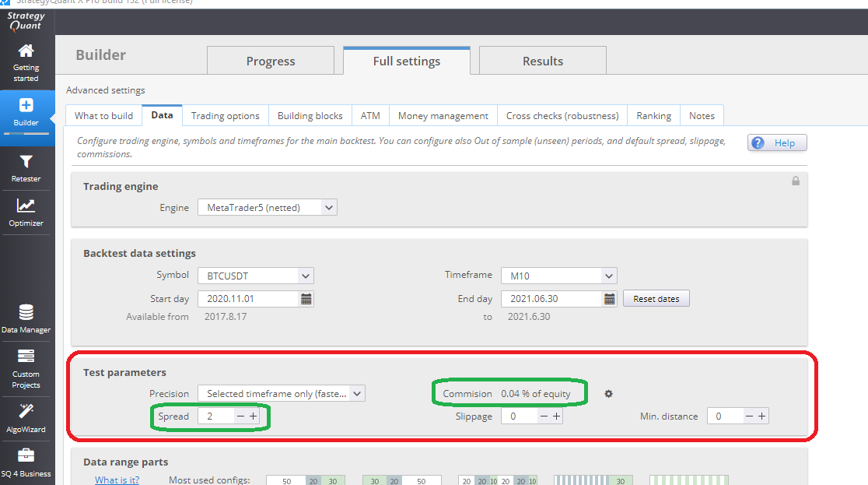Click the StrategyQuant logo
The width and height of the screenshot is (868, 485).
point(26,21)
